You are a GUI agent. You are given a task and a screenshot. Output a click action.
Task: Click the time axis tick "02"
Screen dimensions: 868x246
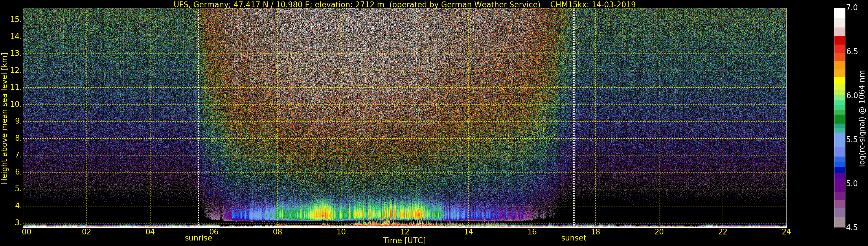[x=87, y=232]
